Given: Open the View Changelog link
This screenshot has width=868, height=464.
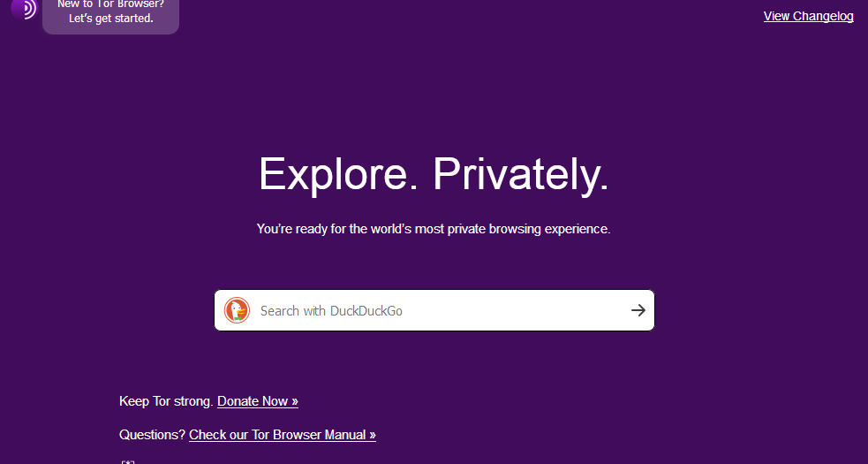Looking at the screenshot, I should pyautogui.click(x=808, y=16).
